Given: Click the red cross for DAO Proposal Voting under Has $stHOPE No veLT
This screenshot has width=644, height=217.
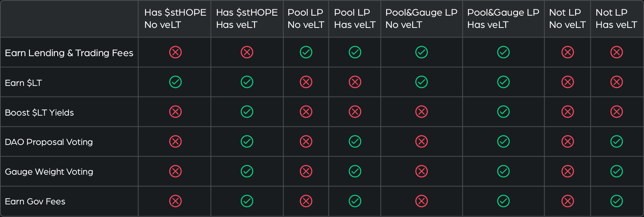Looking at the screenshot, I should 176,142.
